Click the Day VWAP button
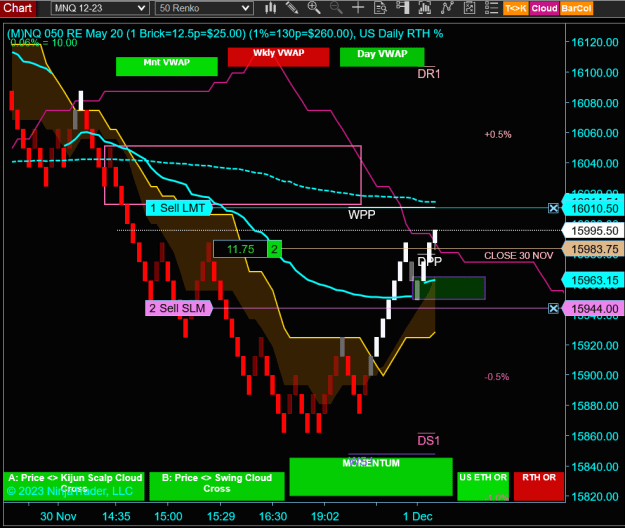Viewport: 625px width, 528px height. point(382,57)
